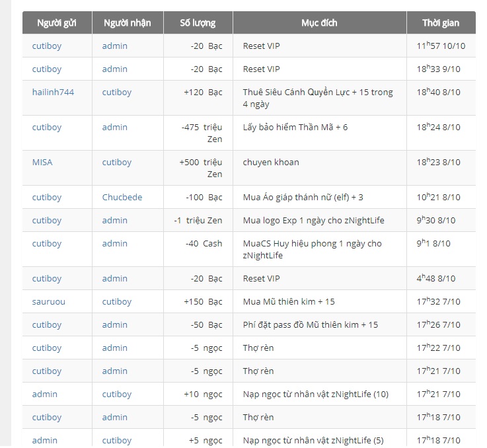The height and width of the screenshot is (448, 487).
Task: Click admin in the "Lấy bảo hiểm Thần Mã" row
Action: point(115,128)
